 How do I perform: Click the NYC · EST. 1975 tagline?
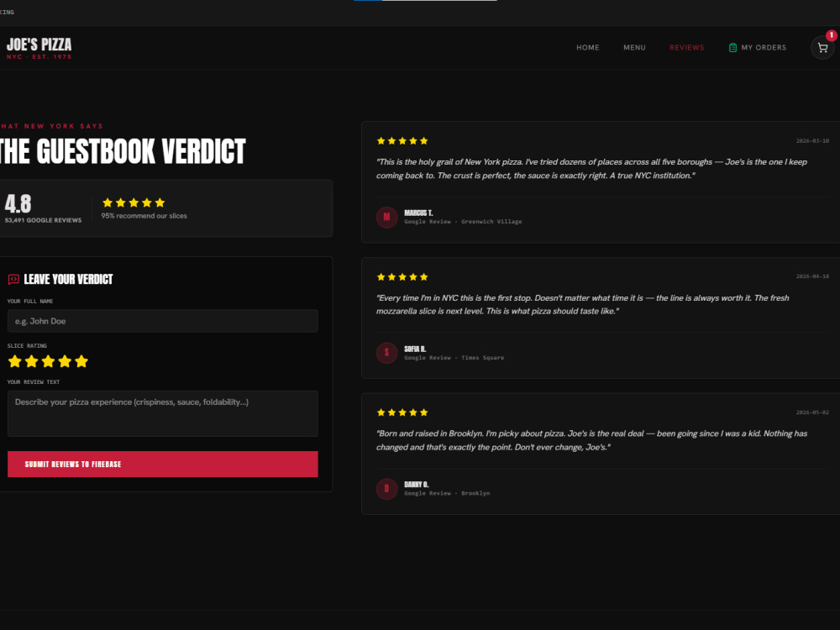39,57
